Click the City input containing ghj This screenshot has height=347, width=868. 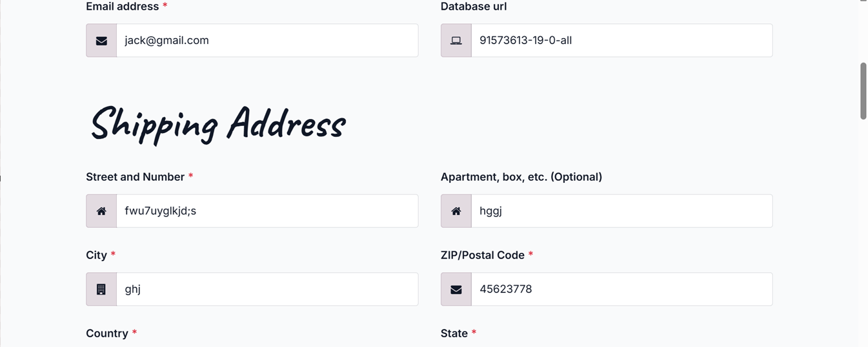[267, 289]
